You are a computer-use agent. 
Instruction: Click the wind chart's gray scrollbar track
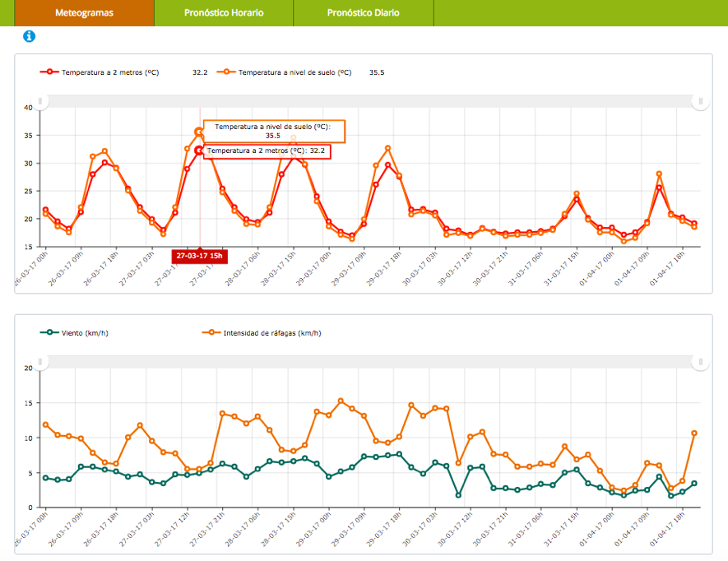click(x=370, y=362)
